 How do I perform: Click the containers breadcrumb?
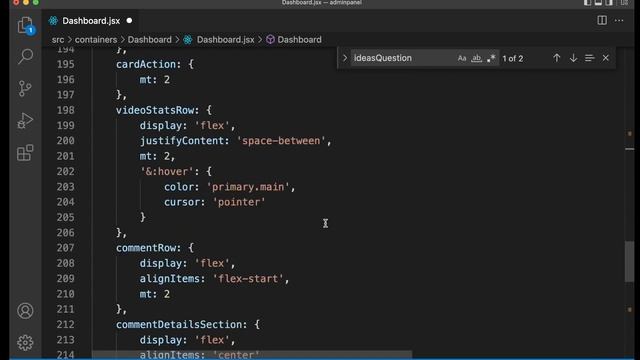[96, 40]
